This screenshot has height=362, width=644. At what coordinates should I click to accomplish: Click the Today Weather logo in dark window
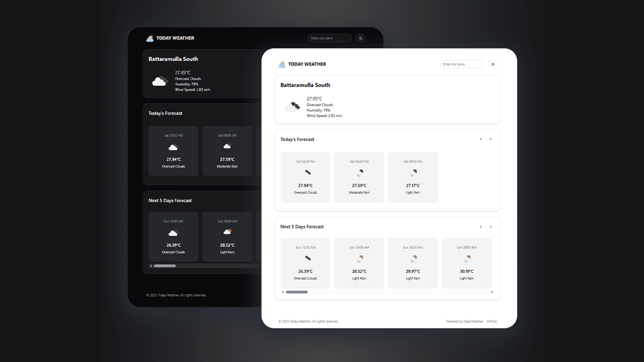170,38
